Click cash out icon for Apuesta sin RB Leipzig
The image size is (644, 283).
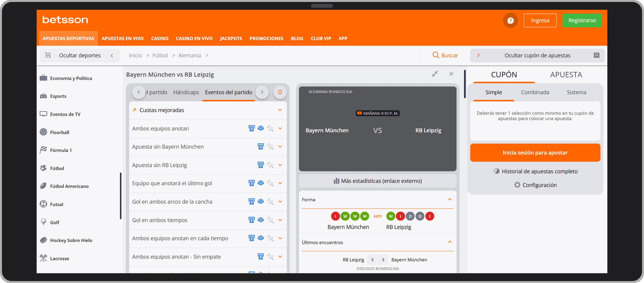pos(261,165)
